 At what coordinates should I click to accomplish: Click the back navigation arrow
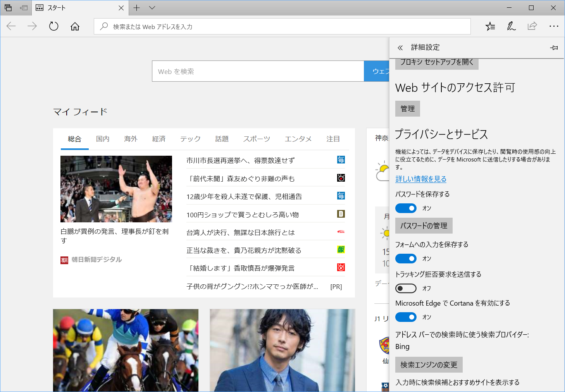11,26
